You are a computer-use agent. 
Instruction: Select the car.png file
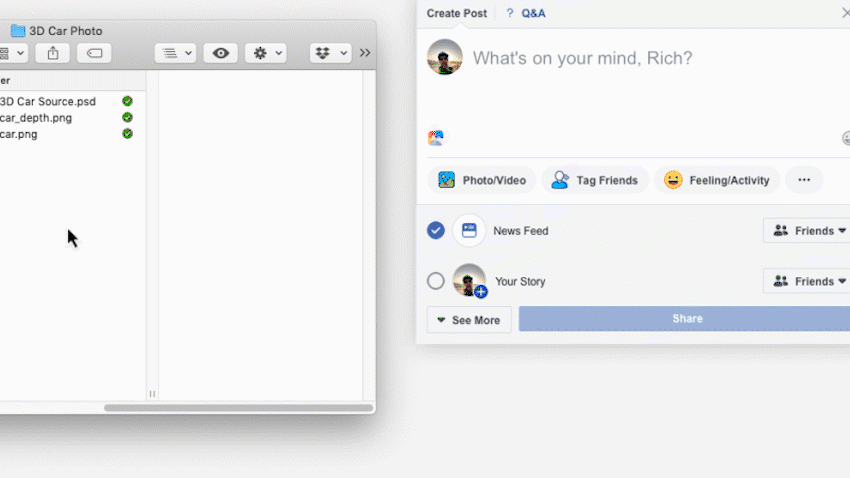18,134
